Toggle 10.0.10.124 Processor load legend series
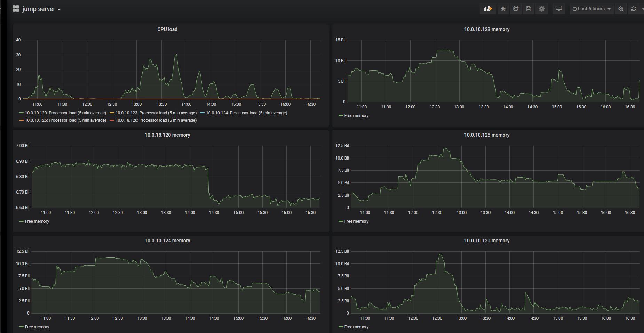Viewport: 644px width, 333px height. tap(246, 113)
